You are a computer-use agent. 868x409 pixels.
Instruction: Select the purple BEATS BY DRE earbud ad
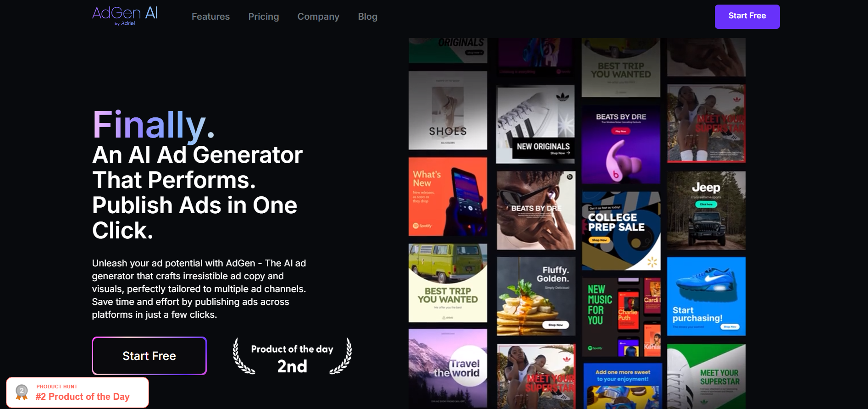tap(621, 145)
